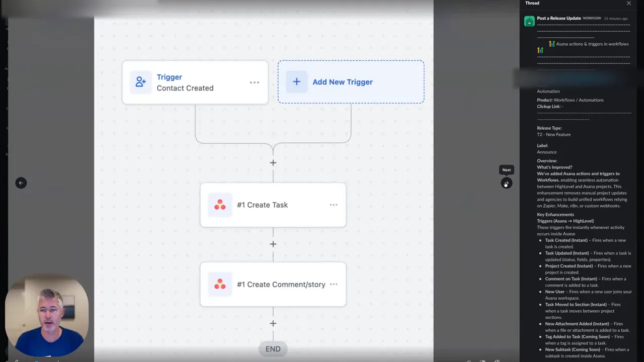Image resolution: width=644 pixels, height=362 pixels.
Task: Select the Contact Created trigger card
Action: 195,82
